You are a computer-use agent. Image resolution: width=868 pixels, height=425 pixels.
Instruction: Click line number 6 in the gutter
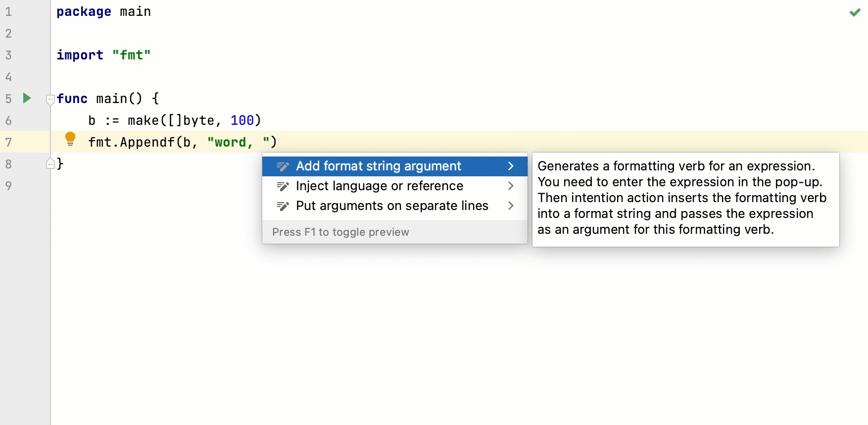[x=8, y=120]
